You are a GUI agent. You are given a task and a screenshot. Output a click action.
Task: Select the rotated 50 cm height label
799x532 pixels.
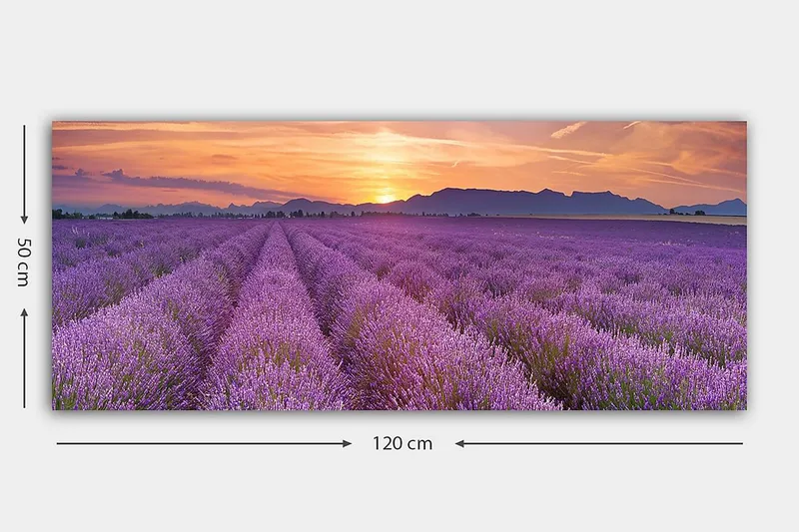click(23, 262)
